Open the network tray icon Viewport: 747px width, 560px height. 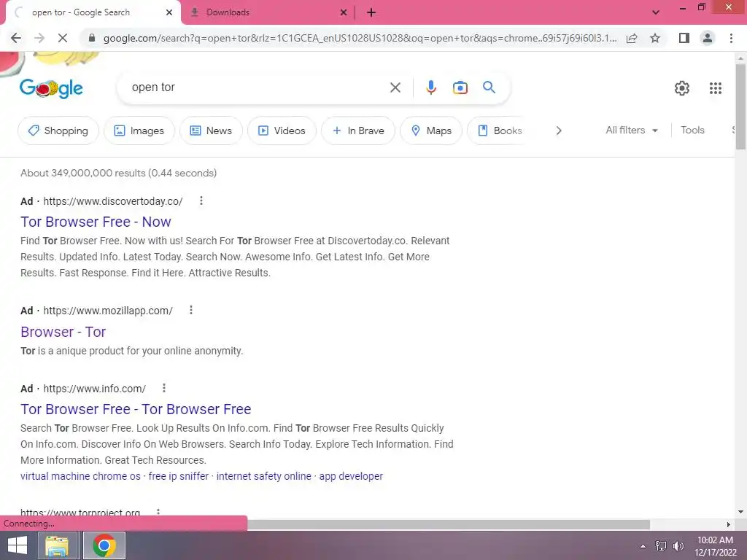pos(661,545)
